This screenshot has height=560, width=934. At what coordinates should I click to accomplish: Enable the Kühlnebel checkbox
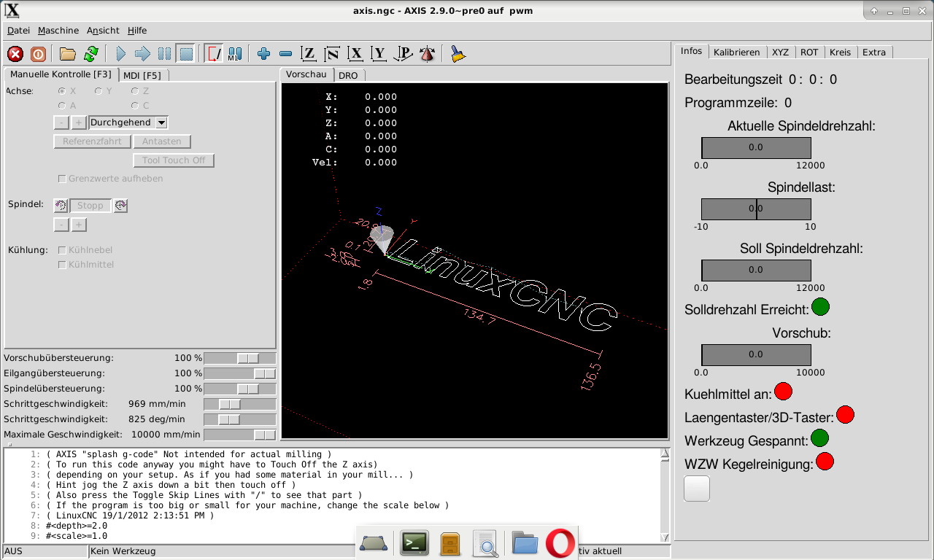(62, 250)
